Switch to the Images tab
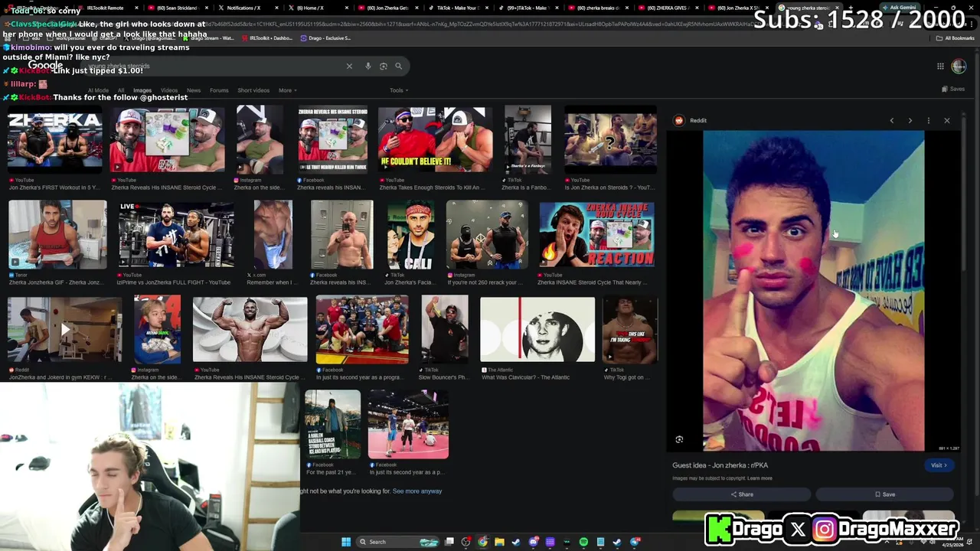980x551 pixels. click(x=142, y=90)
